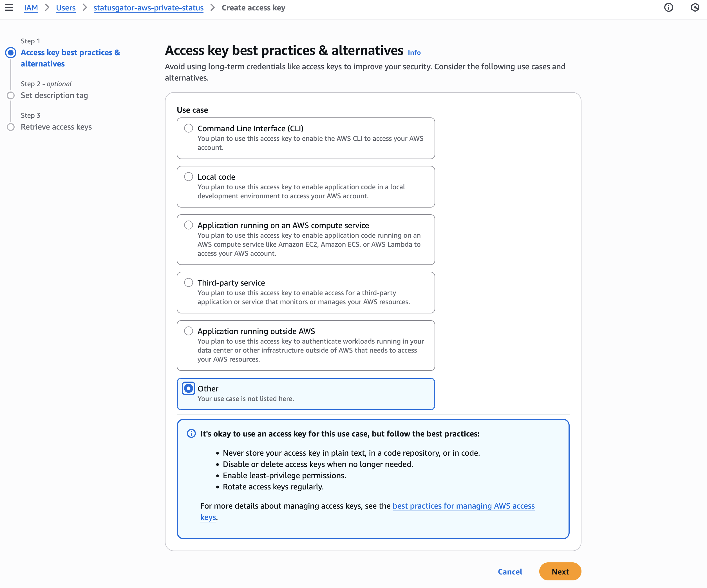Click the info icon in best practices alert
Viewport: 707px width, 588px height.
click(x=191, y=433)
